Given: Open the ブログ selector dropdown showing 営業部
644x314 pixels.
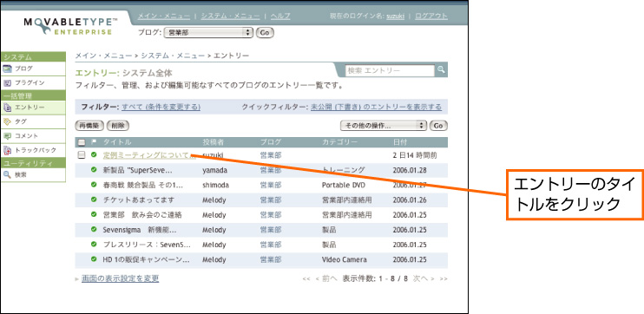Looking at the screenshot, I should [208, 33].
